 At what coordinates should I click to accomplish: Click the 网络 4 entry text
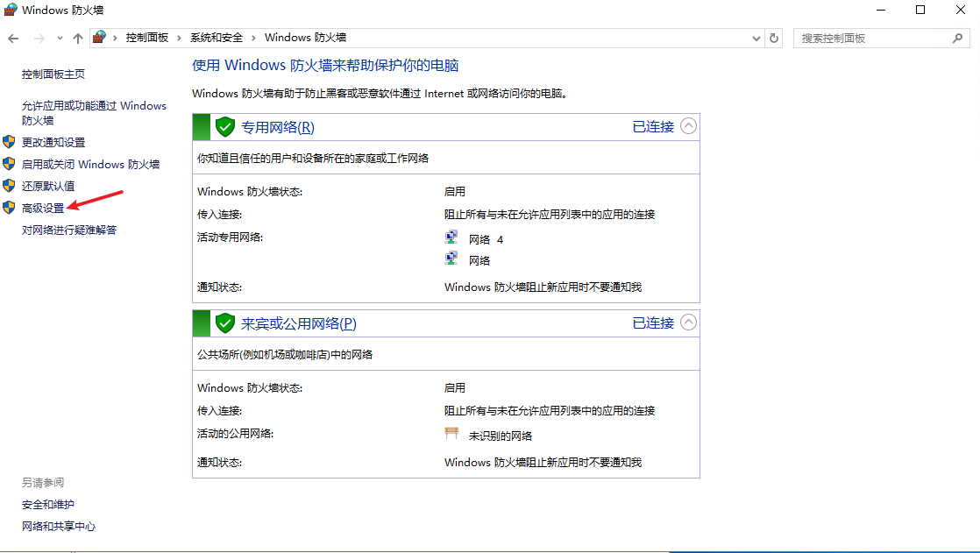(486, 240)
